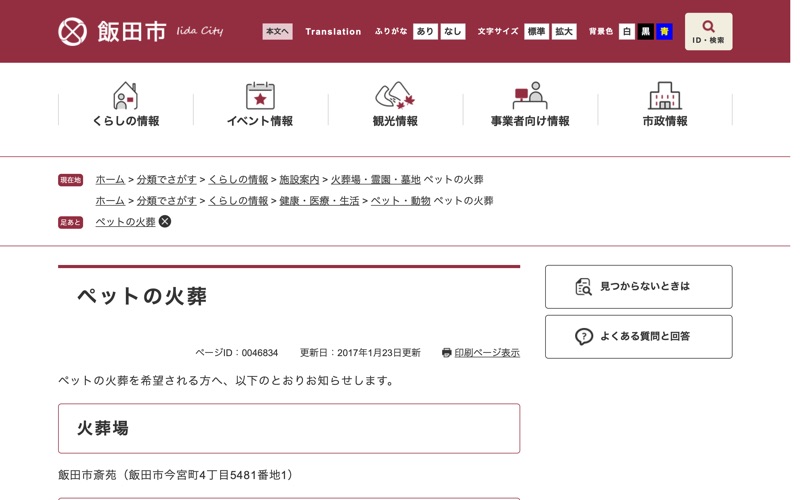The height and width of the screenshot is (500, 800).
Task: Open 市政情報 navigation menu label
Action: point(665,121)
